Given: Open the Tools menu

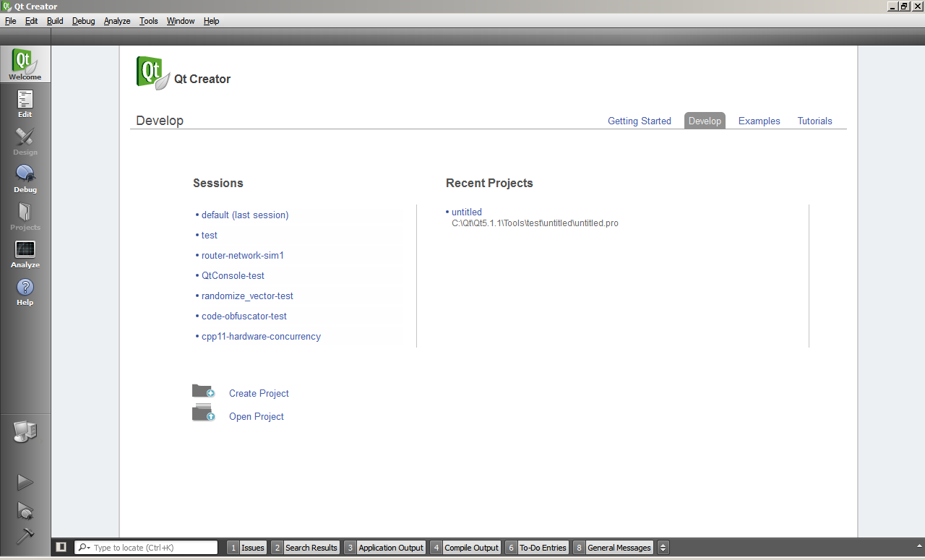Looking at the screenshot, I should tap(149, 21).
